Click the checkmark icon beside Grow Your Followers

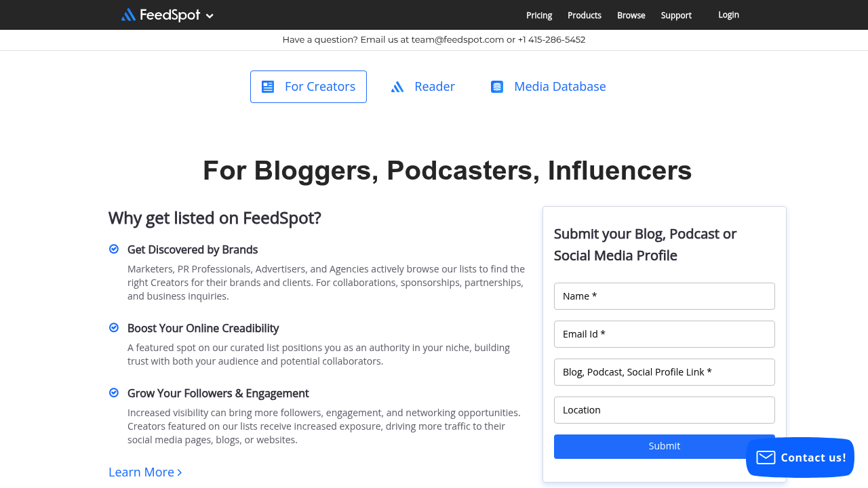click(114, 392)
